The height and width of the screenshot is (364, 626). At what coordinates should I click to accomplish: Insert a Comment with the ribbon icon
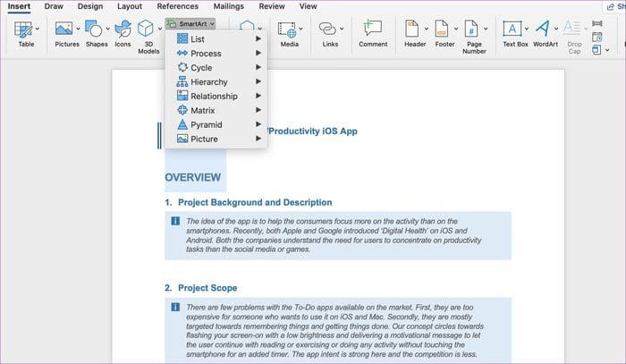click(x=373, y=29)
